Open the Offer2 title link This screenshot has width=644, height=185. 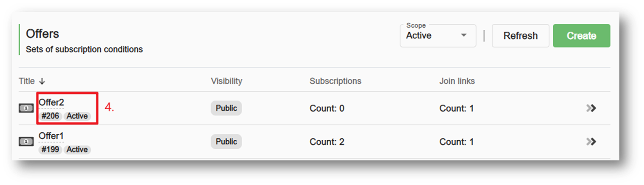click(x=51, y=102)
